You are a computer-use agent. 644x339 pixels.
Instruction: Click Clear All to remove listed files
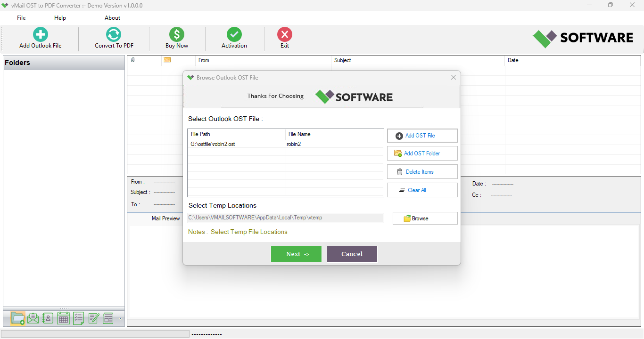[422, 190]
